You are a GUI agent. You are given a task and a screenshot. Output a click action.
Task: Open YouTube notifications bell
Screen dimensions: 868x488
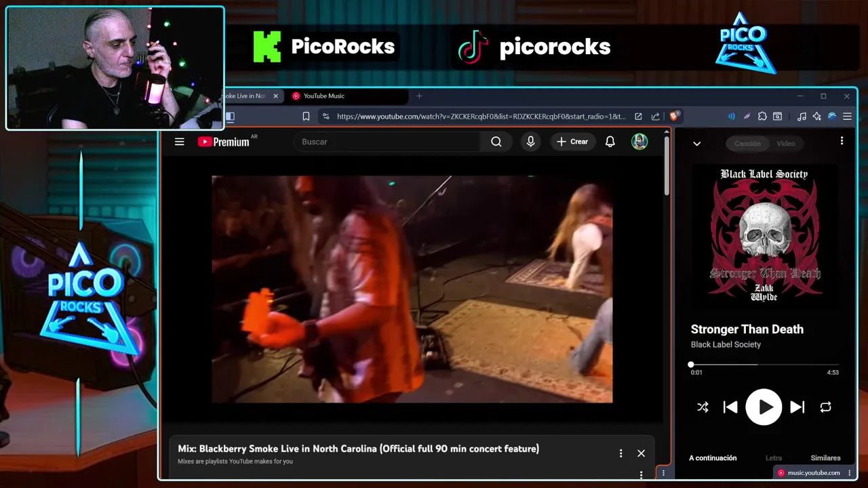pos(610,142)
